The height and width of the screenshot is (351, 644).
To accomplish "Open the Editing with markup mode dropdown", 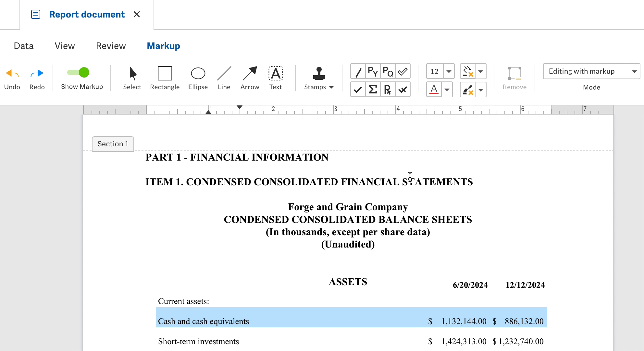I will [591, 71].
